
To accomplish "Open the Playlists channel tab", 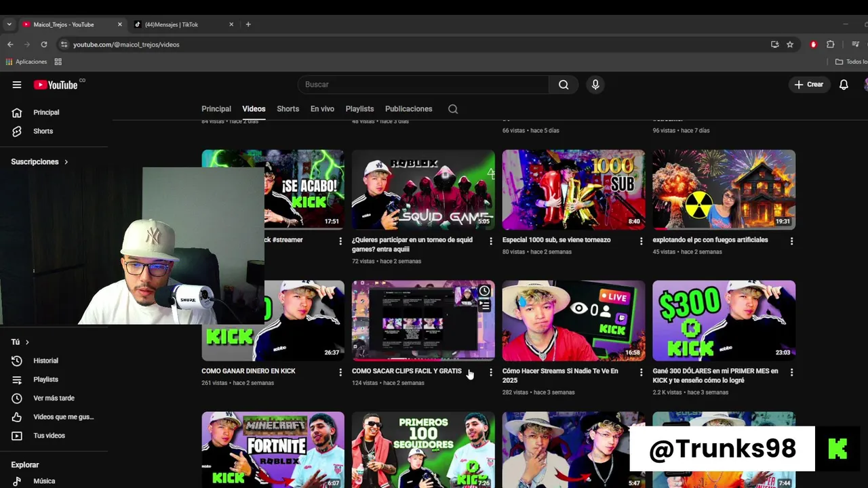I will [359, 109].
